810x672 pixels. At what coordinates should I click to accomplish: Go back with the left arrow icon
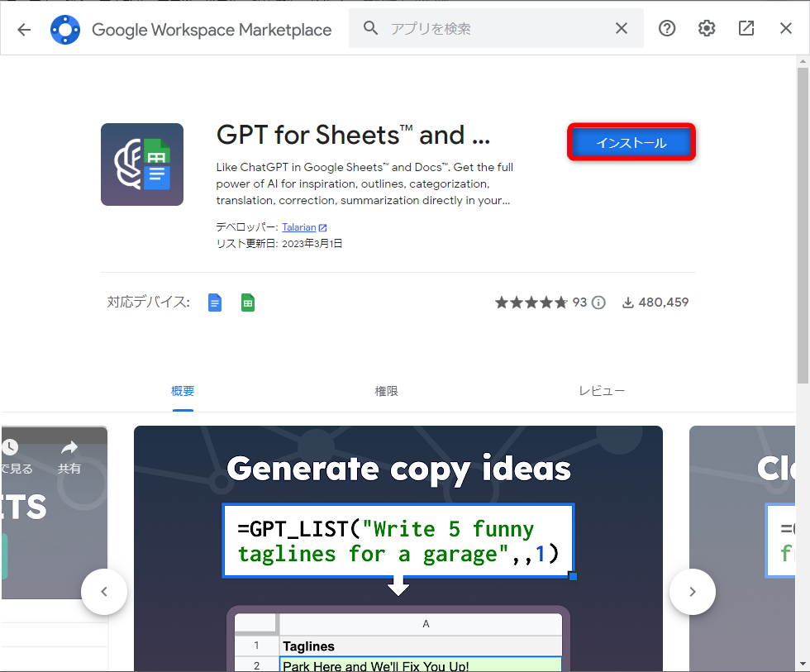pyautogui.click(x=24, y=30)
